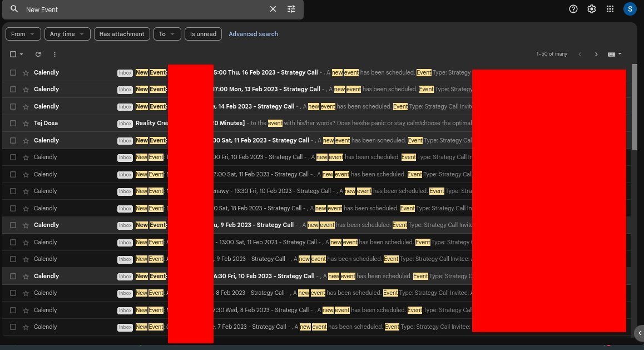644x350 pixels.
Task: Open the Google apps grid
Action: pyautogui.click(x=610, y=9)
